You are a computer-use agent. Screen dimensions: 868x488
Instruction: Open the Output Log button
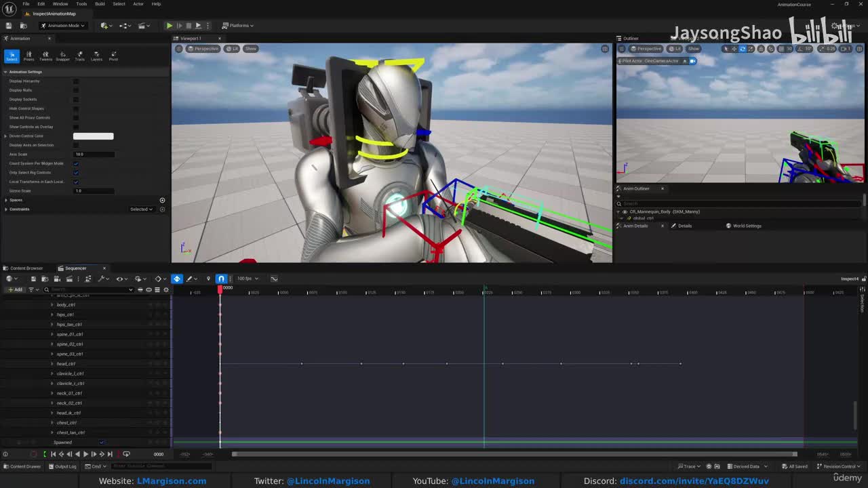click(x=62, y=466)
